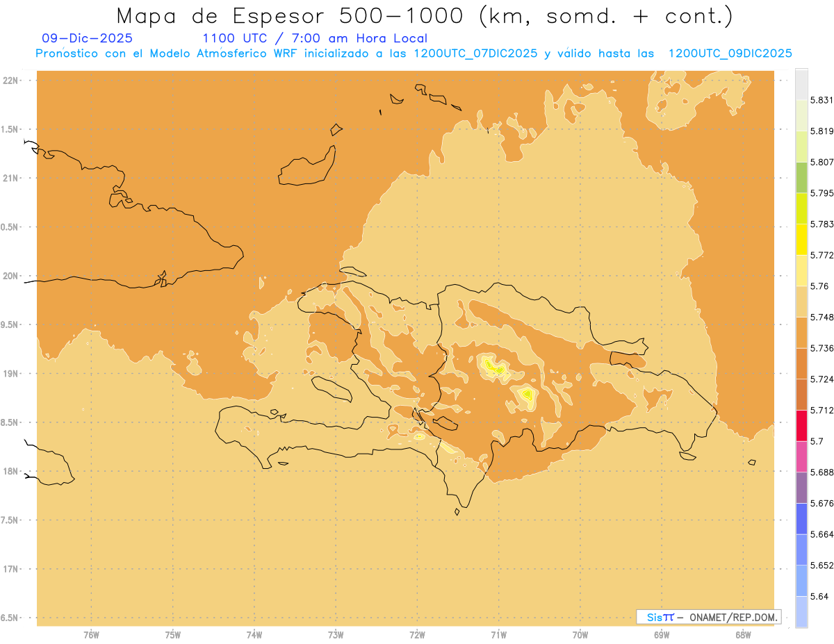Click the '1100 UTC / 7:00 am Hora Local' text
The image size is (834, 644).
(x=314, y=38)
